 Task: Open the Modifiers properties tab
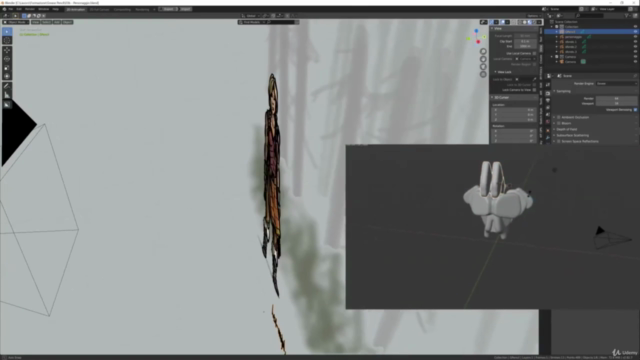[x=548, y=138]
